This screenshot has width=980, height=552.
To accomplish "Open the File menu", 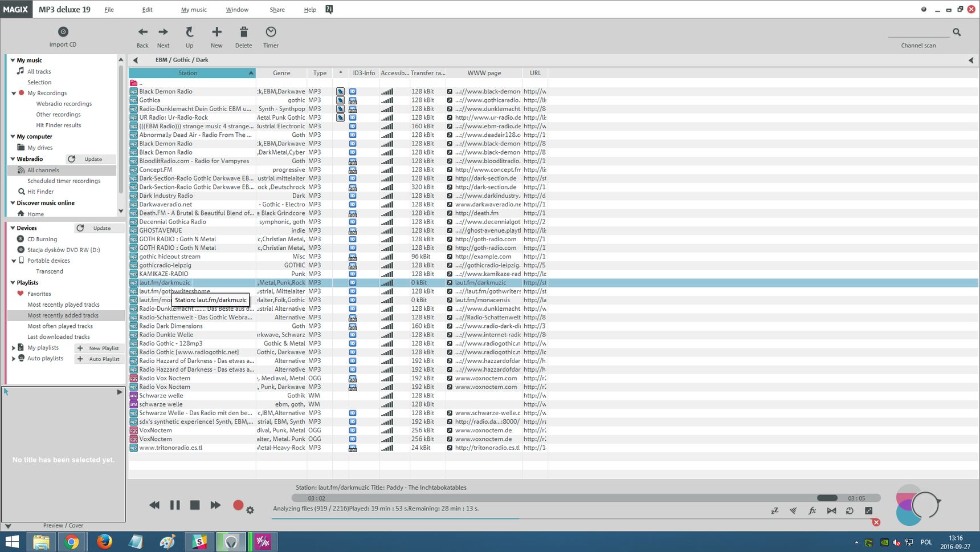I will click(109, 10).
